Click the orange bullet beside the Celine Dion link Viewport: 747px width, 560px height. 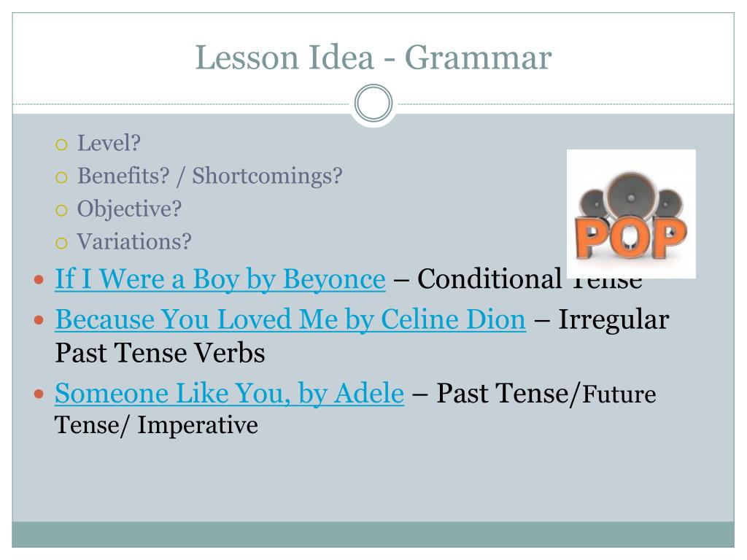click(x=39, y=320)
